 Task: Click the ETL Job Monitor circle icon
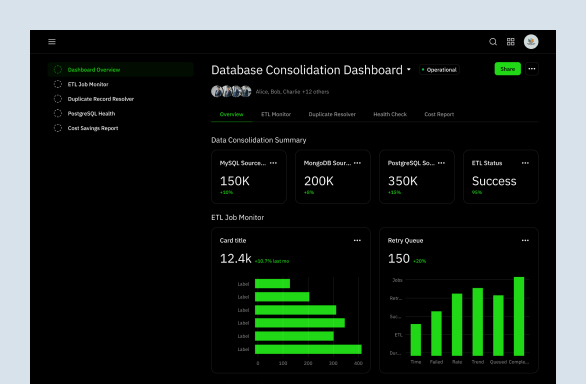click(58, 84)
